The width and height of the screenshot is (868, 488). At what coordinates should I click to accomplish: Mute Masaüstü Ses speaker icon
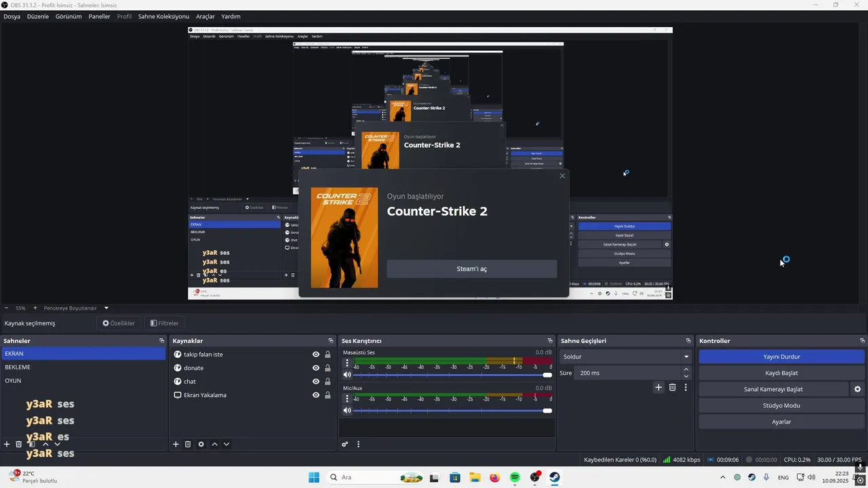click(347, 374)
